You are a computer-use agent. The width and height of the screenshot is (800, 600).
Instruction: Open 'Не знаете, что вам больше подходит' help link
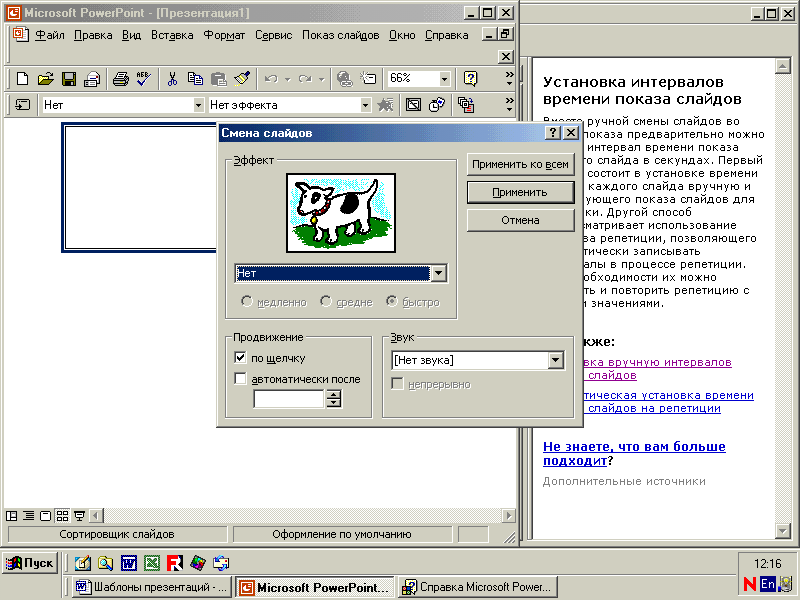click(634, 453)
